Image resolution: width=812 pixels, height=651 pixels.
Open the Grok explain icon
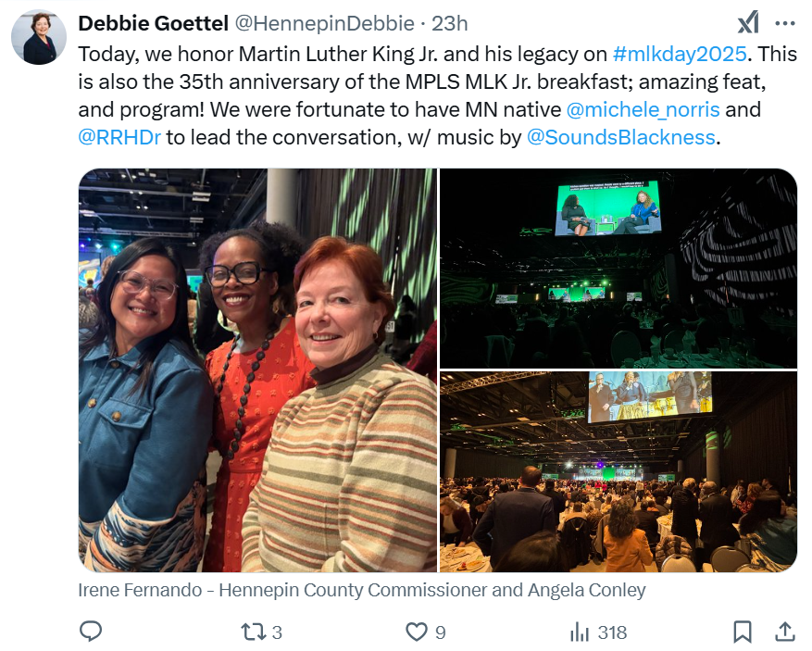[748, 23]
